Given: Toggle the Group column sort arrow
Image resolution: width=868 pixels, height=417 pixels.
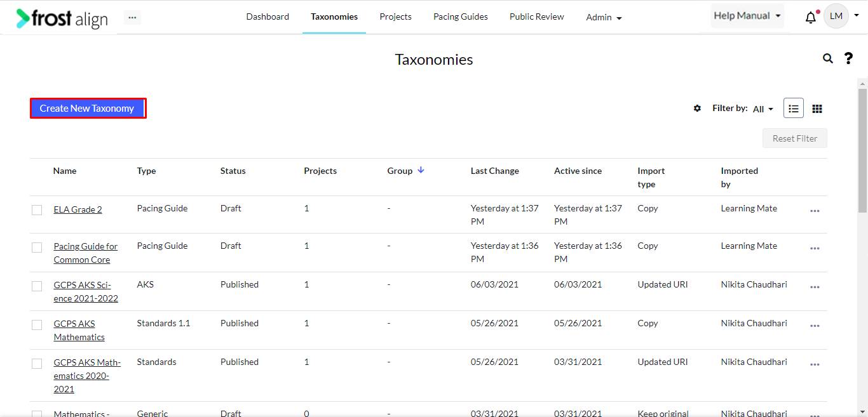Looking at the screenshot, I should [x=420, y=170].
